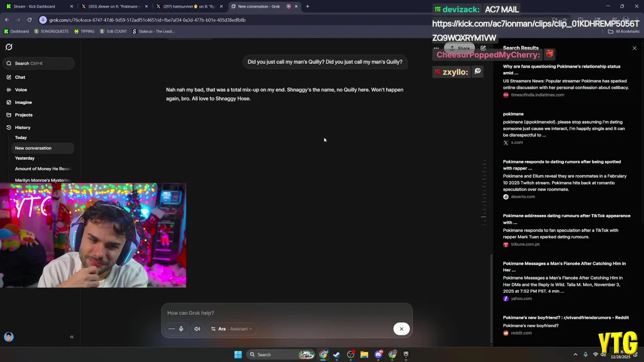Image resolution: width=644 pixels, height=362 pixels.
Task: Open Imagine in the sidebar
Action: coord(23,103)
